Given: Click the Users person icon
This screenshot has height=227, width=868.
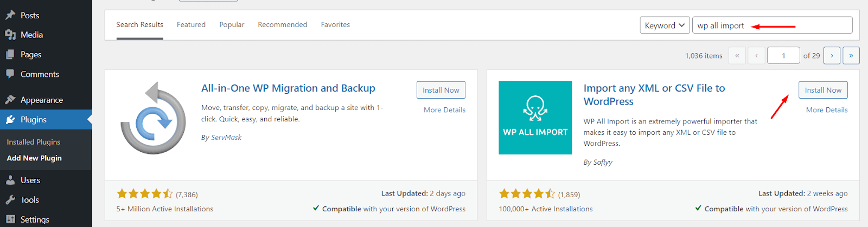Looking at the screenshot, I should pos(10,180).
